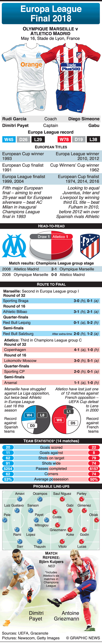Click the player dot below Ocampos
Screen dimensions: 102x644
[40, 499]
